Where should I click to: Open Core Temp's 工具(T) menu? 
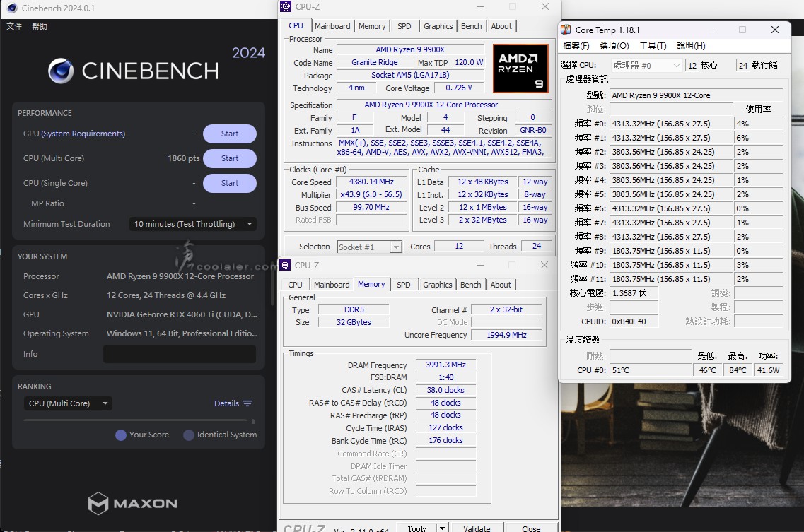[x=653, y=46]
